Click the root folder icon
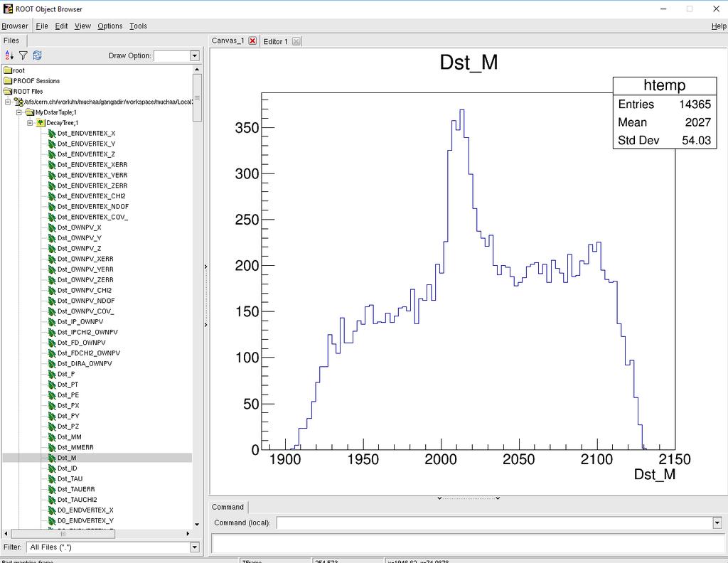 (x=8, y=70)
